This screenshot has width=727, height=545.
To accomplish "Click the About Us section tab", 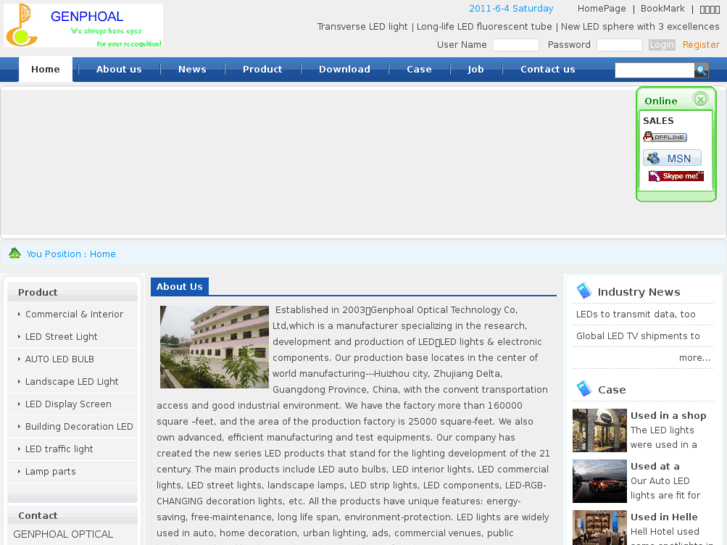I will 179,287.
